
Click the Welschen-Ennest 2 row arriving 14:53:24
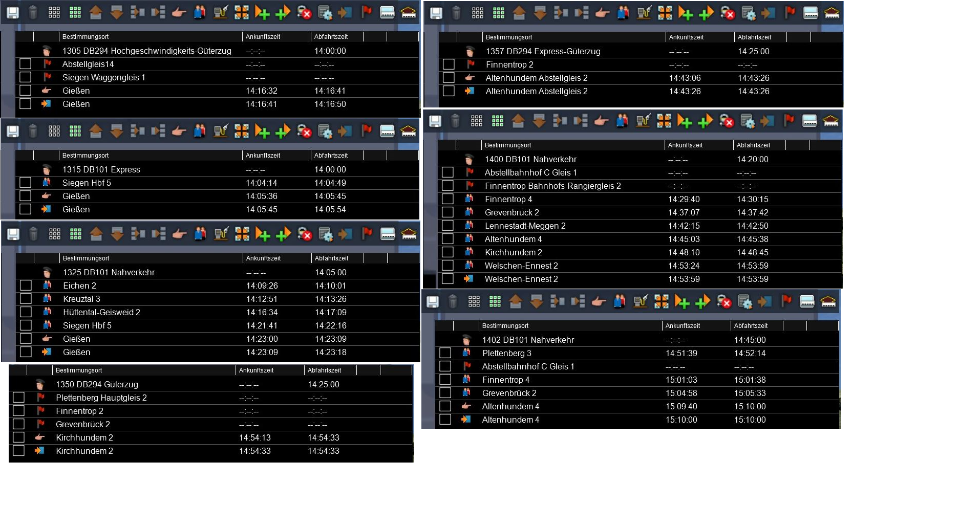tap(640, 266)
